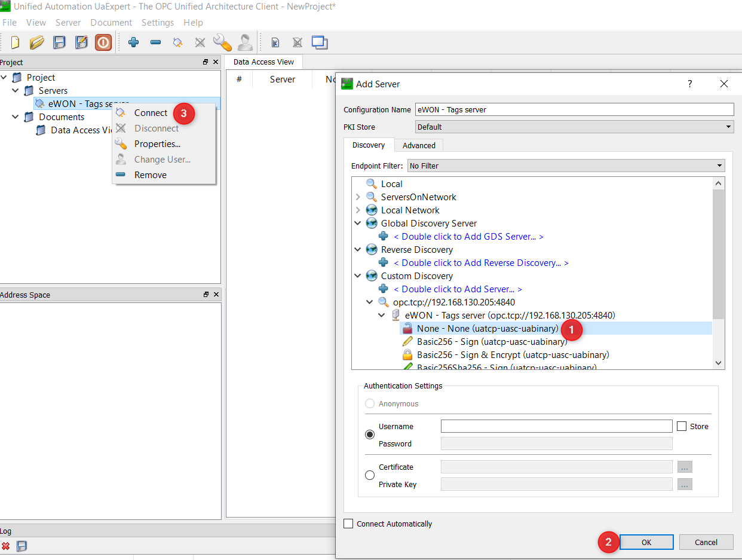742x560 pixels.
Task: Click the plug Connect Server toolbar icon
Action: tap(177, 42)
